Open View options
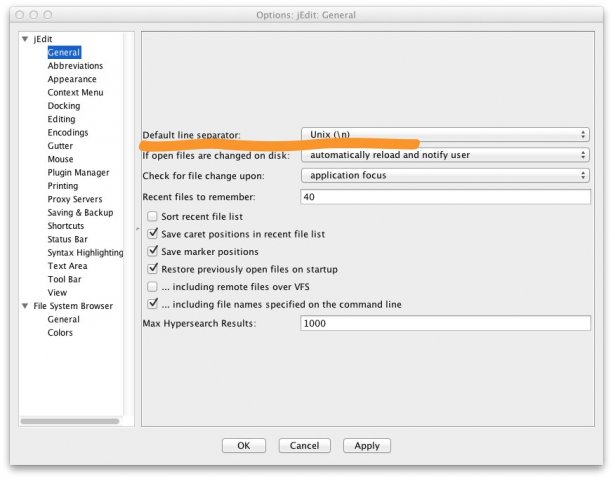Image resolution: width=613 pixels, height=479 pixels. click(x=57, y=292)
